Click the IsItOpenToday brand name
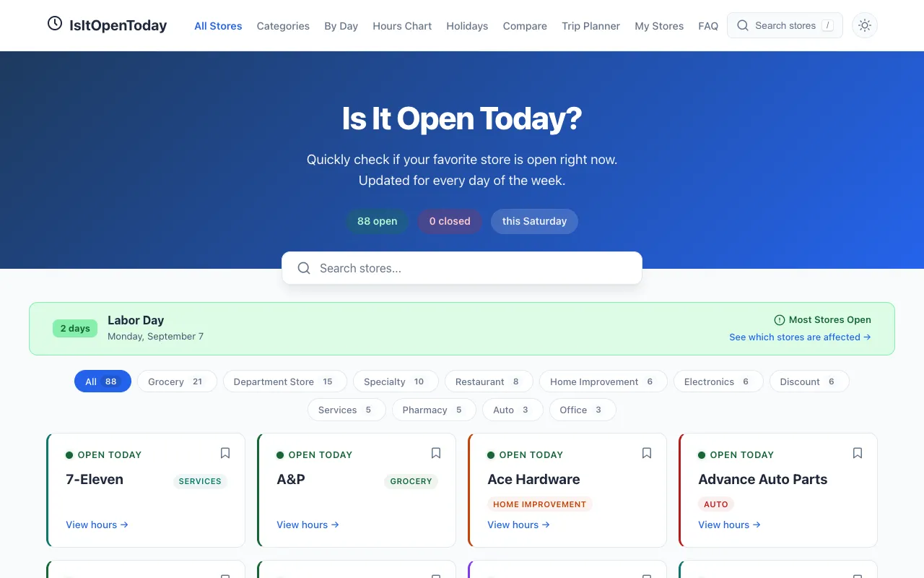Viewport: 924px width, 578px height. tap(118, 25)
